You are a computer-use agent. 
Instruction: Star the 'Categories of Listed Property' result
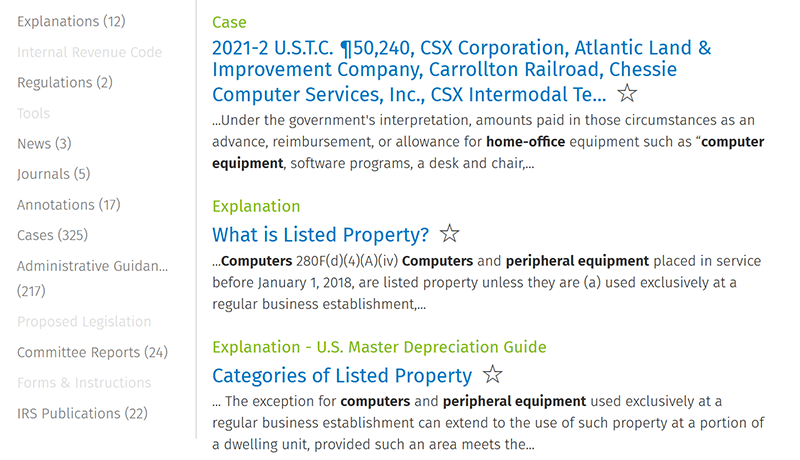click(492, 375)
